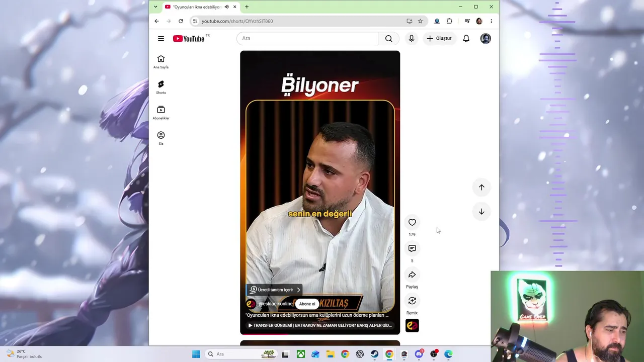
Task: Go to the previous short with up arrow
Action: point(481,187)
